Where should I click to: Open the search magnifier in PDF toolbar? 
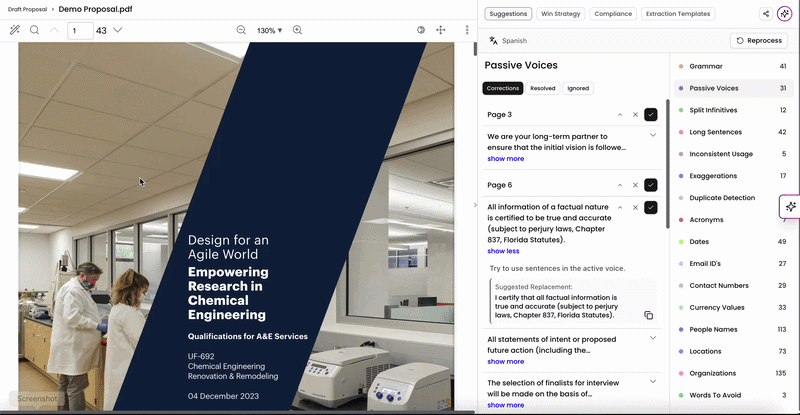pos(34,30)
